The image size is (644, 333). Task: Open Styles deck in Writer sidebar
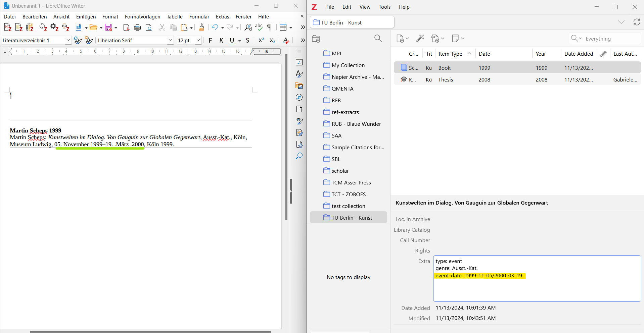pos(299,74)
